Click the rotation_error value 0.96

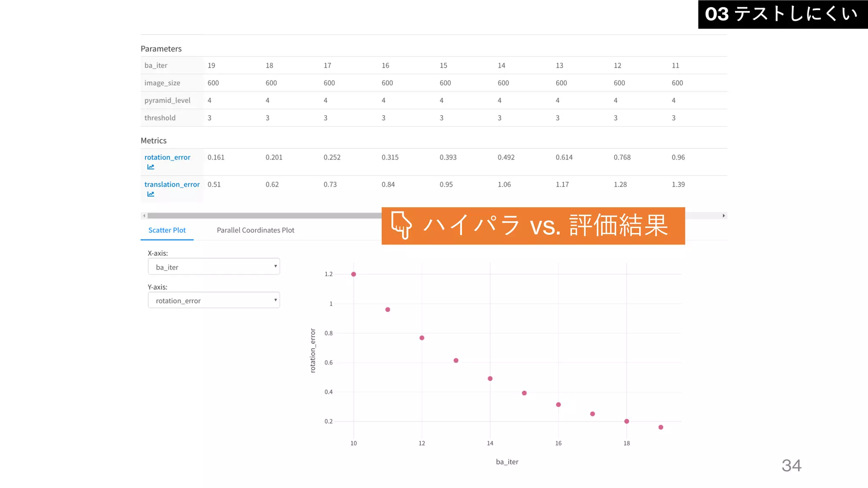click(x=678, y=157)
